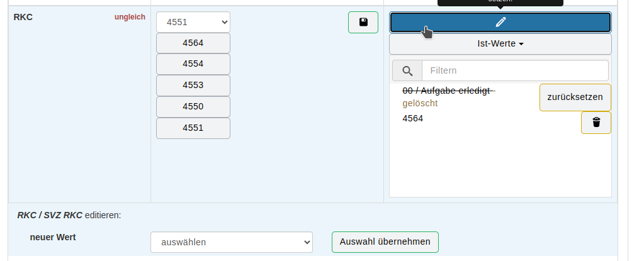
Task: Click the trash can delete icon
Action: [596, 123]
